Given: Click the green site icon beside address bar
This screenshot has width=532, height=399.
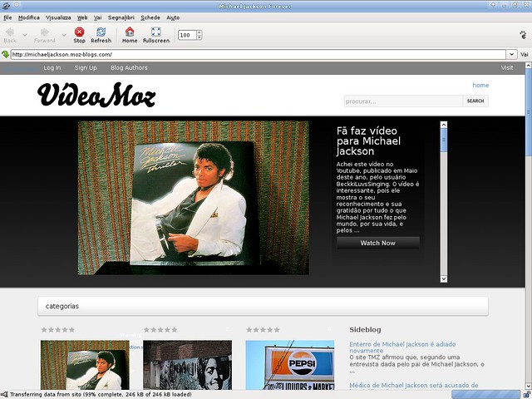Looking at the screenshot, I should [x=5, y=54].
